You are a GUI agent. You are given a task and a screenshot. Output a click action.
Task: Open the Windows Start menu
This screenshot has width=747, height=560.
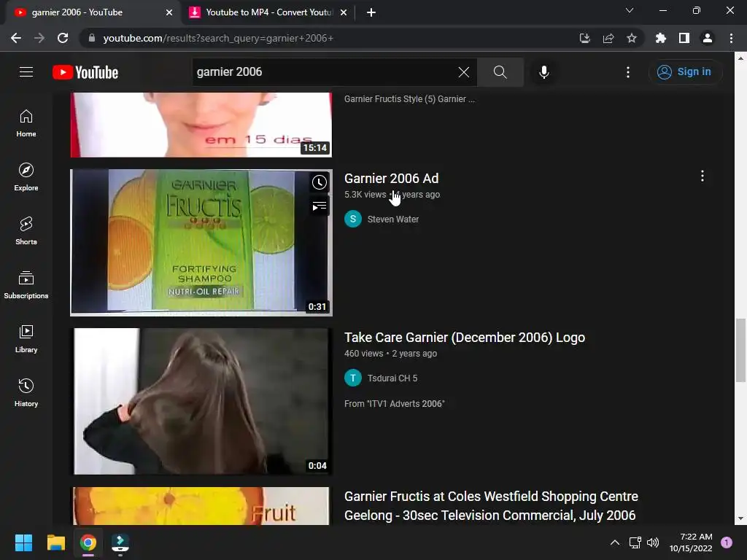[23, 542]
